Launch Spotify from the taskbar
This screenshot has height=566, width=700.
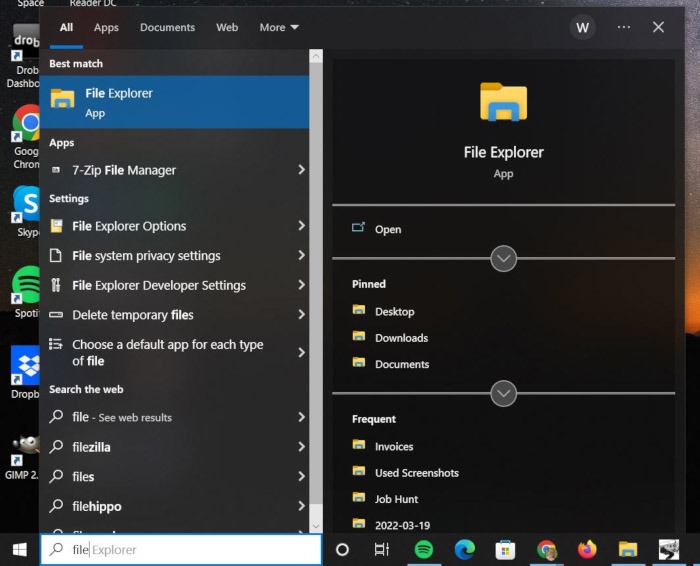pos(423,549)
